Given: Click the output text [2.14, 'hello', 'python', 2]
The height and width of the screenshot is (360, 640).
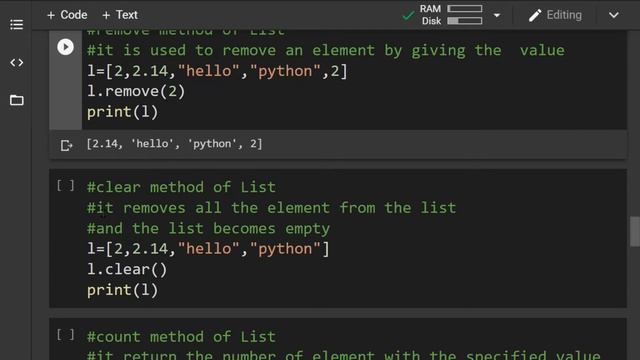Looking at the screenshot, I should coord(174,144).
